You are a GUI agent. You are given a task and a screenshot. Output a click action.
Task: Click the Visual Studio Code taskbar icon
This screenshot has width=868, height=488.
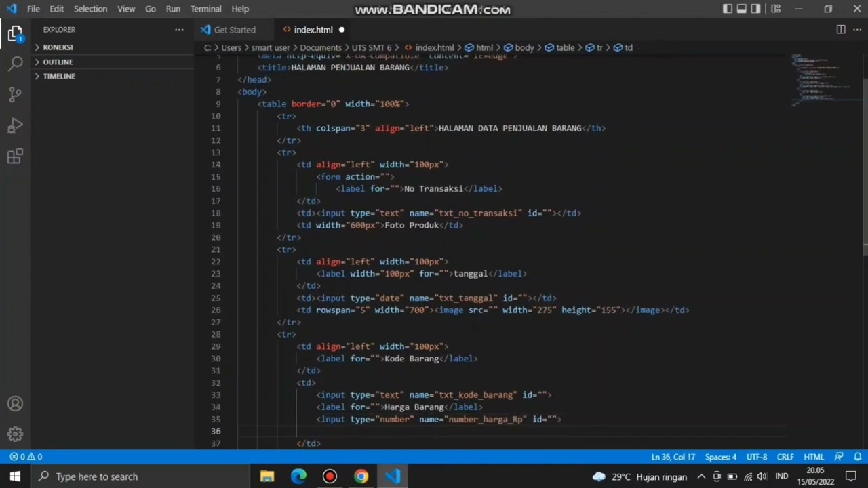393,476
